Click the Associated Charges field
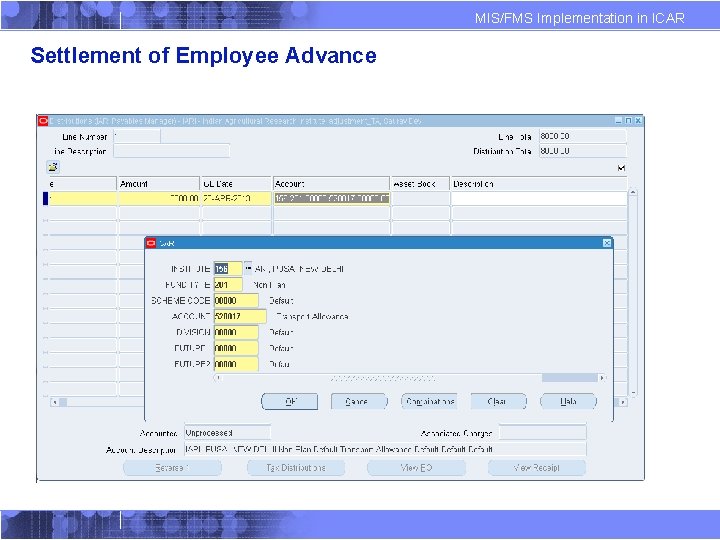Screen dimensions: 720x540 click(x=542, y=433)
